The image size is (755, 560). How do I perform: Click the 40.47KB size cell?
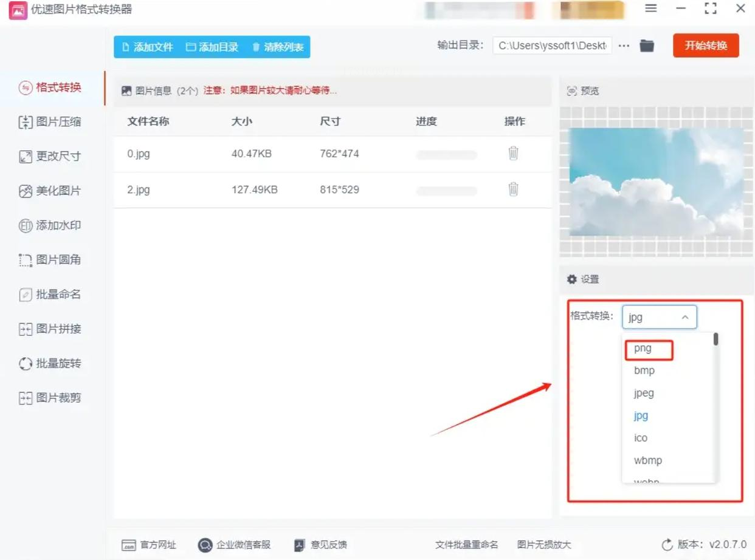point(252,154)
